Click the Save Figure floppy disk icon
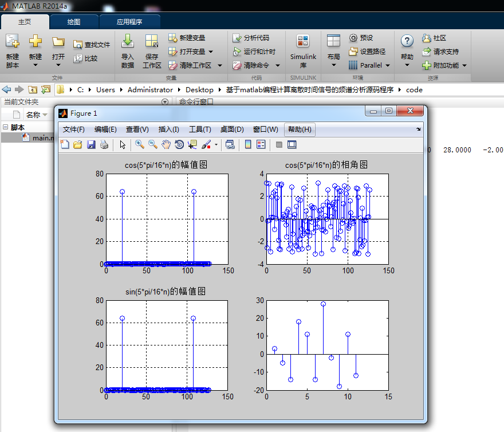The image size is (504, 432). 91,145
